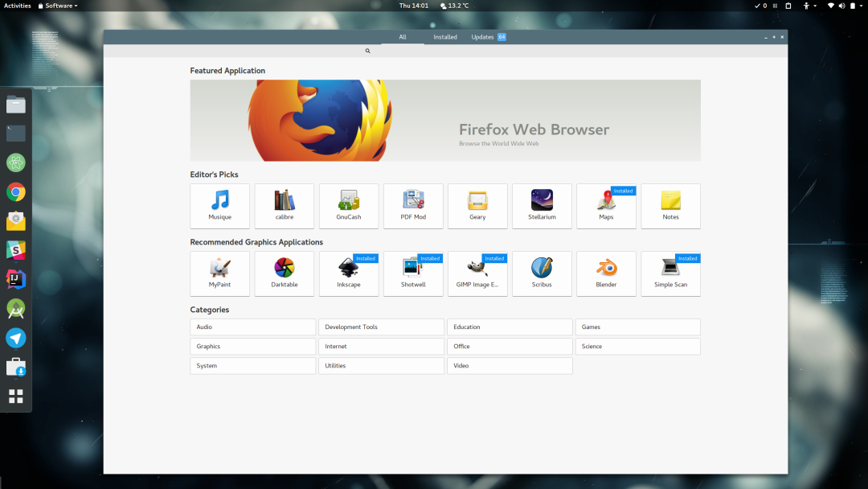The height and width of the screenshot is (489, 868).
Task: Open the Games category
Action: click(x=637, y=327)
